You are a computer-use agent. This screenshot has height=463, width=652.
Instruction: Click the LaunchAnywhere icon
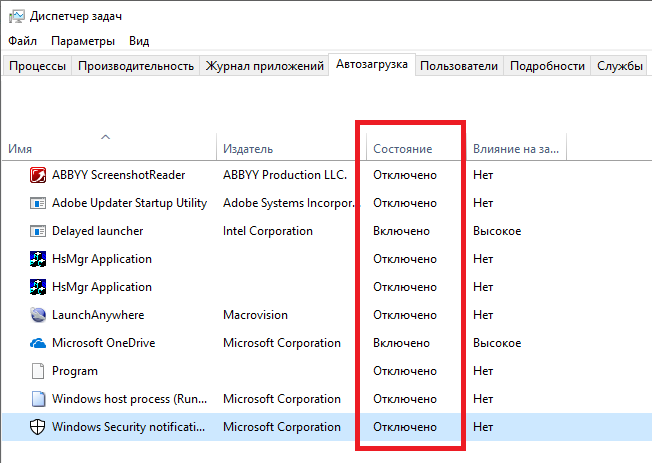(38, 315)
